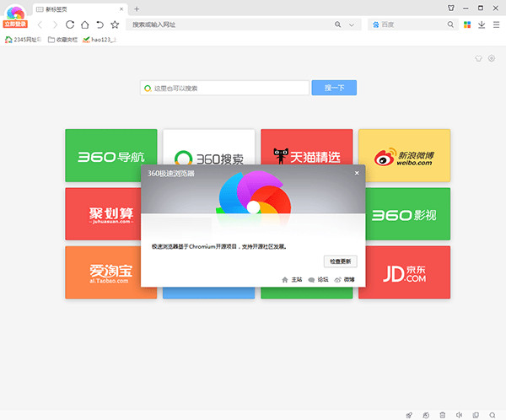
Task: Click the 360 browser logo avatar
Action: point(15,13)
